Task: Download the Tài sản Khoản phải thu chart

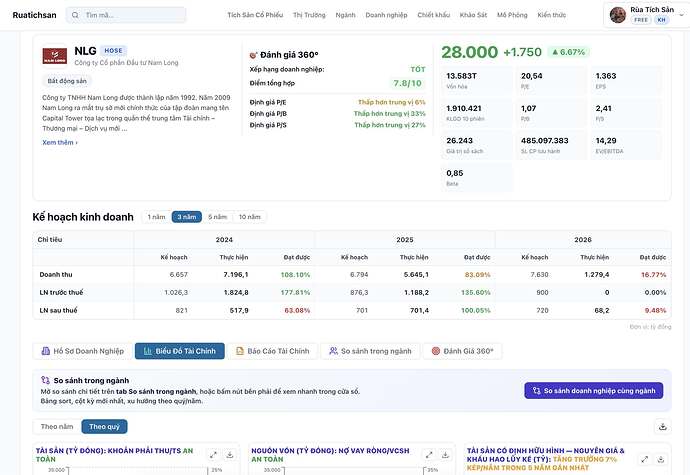Action: [x=230, y=455]
